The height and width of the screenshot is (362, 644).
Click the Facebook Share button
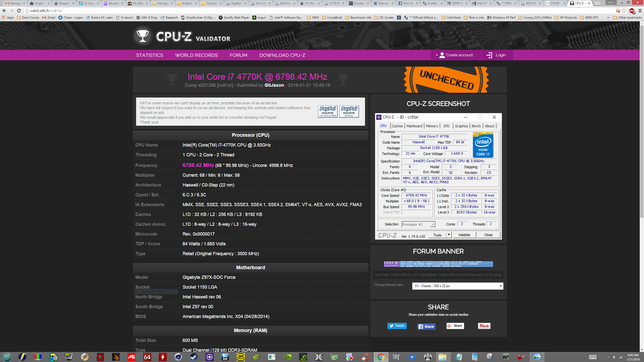[426, 326]
